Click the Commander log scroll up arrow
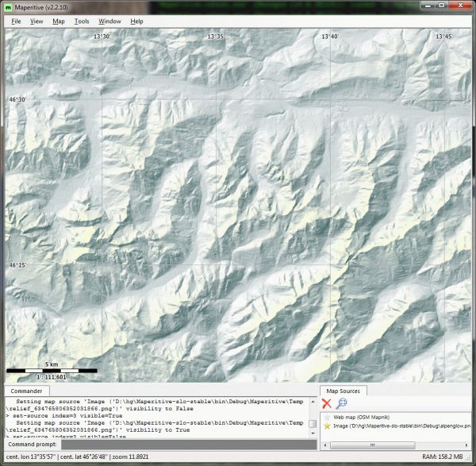This screenshot has width=476, height=466. coord(313,402)
